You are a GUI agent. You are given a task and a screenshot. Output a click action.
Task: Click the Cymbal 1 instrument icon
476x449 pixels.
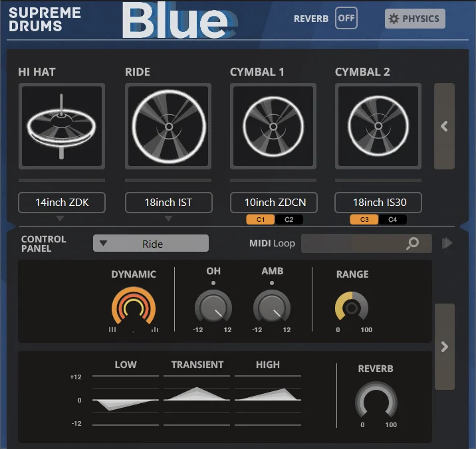coord(273,126)
